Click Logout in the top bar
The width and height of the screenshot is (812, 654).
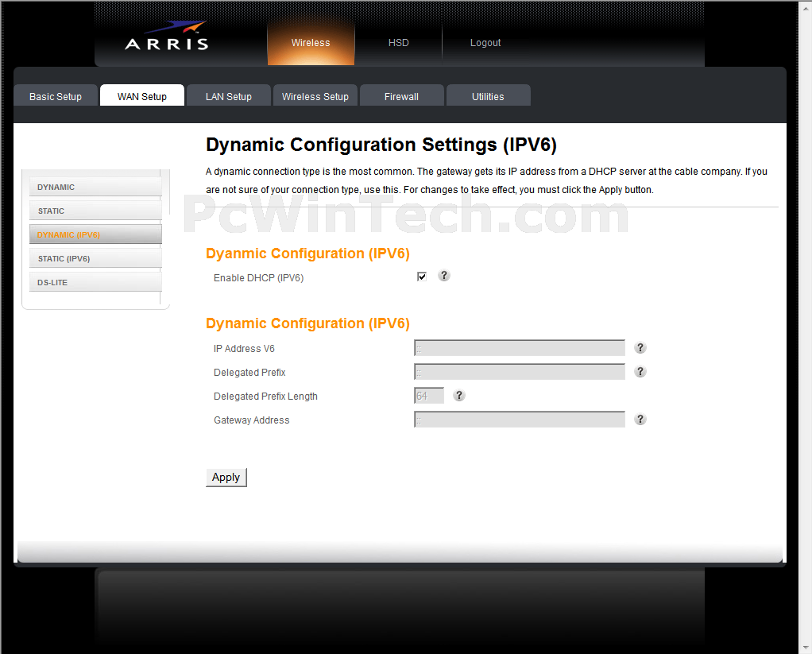pyautogui.click(x=485, y=43)
